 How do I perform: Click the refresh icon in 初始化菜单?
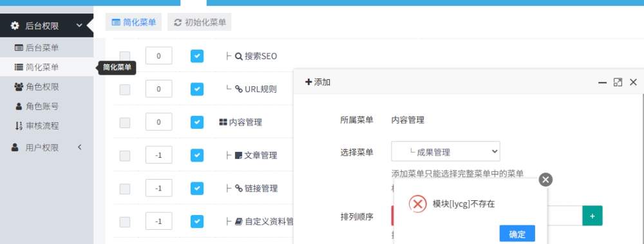click(178, 23)
